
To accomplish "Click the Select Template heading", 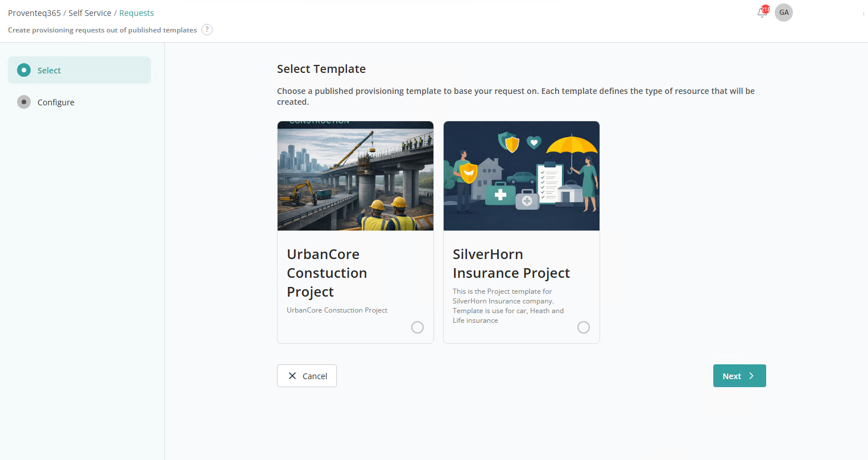I will coord(321,69).
